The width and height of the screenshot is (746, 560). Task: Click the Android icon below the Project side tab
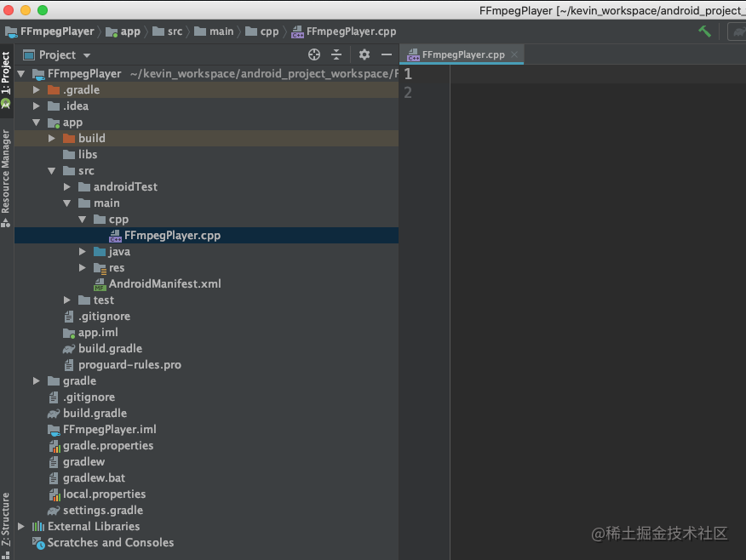6,104
